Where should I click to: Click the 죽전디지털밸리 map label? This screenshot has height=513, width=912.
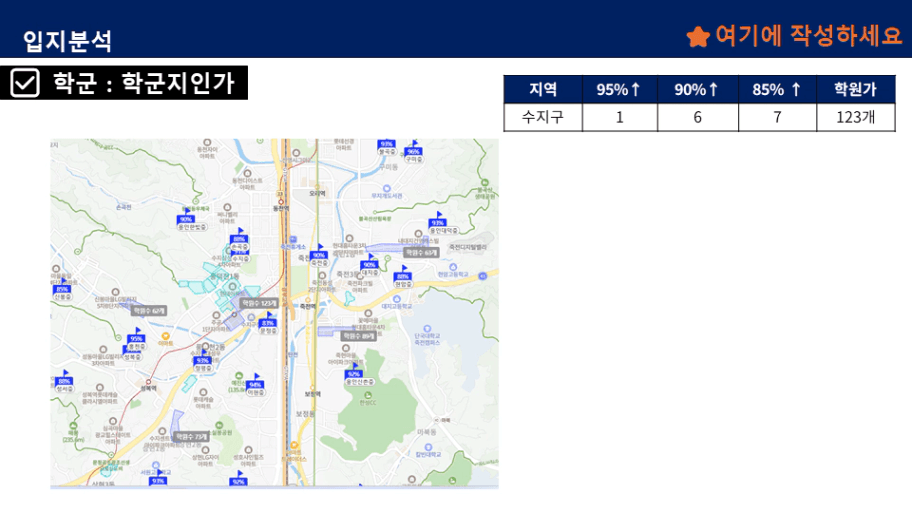[468, 247]
